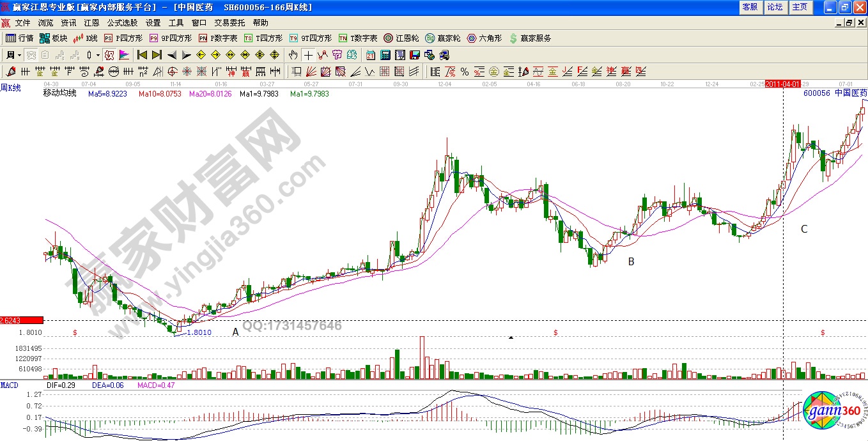This screenshot has height=441, width=868.
Task: Click the calendar date icon in toolbar
Action: pos(371,55)
